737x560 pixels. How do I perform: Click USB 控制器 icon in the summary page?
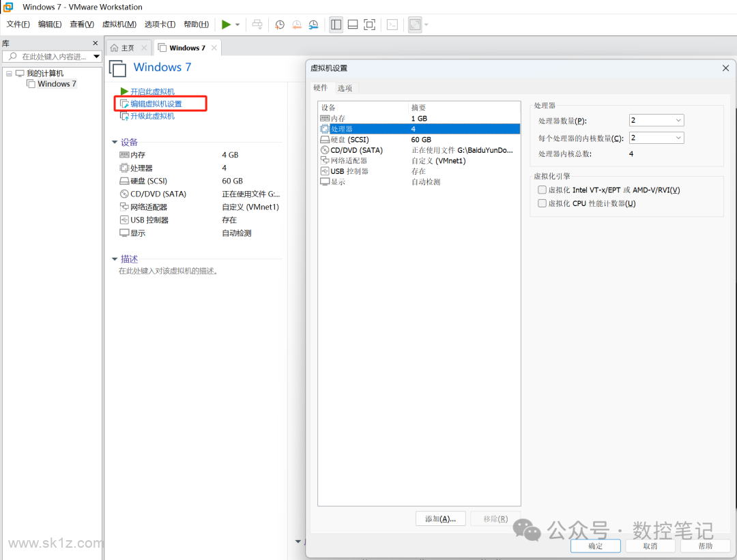[x=124, y=220]
